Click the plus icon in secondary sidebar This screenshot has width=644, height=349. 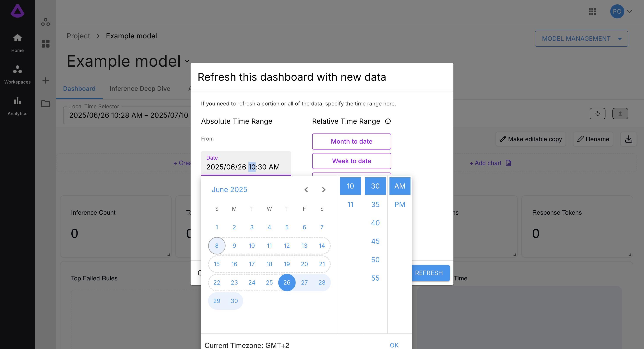46,80
